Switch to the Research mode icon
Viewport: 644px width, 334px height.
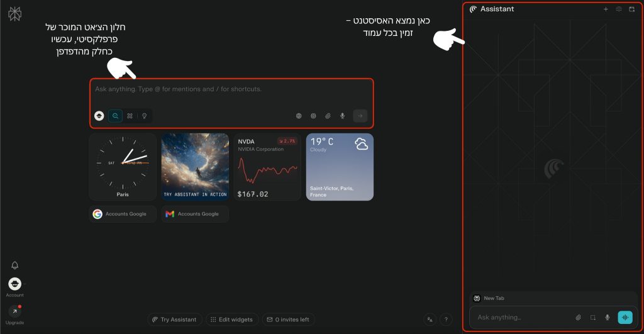point(130,116)
